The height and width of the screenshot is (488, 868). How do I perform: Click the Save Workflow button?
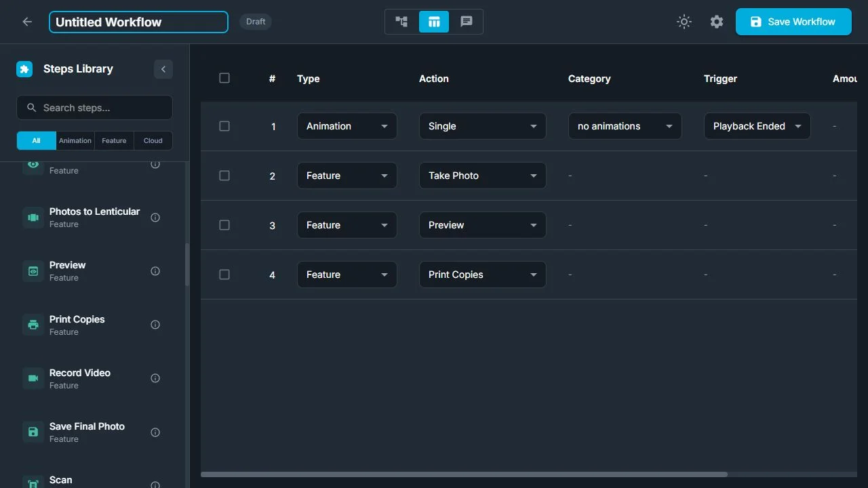coord(793,22)
